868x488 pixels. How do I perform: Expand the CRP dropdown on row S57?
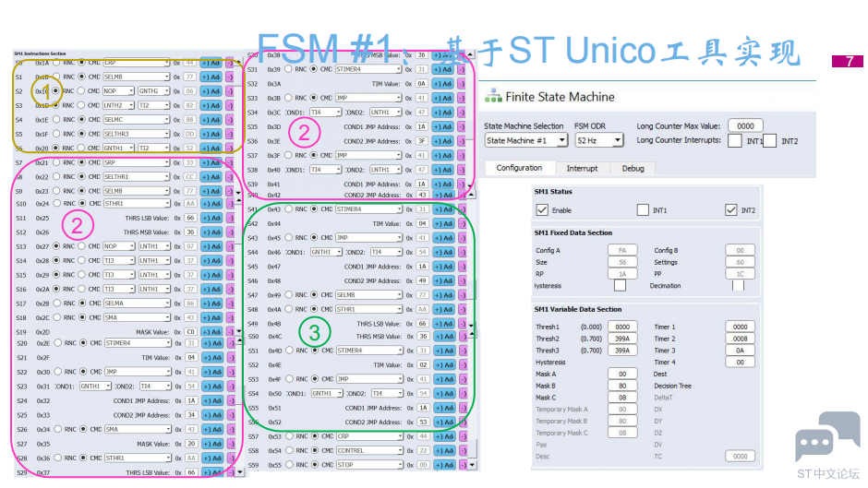(x=369, y=436)
